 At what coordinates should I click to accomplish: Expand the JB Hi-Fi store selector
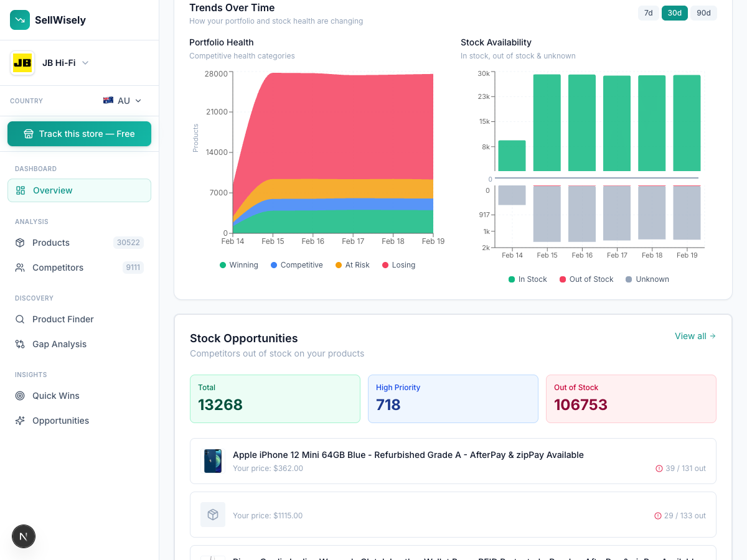(x=85, y=63)
